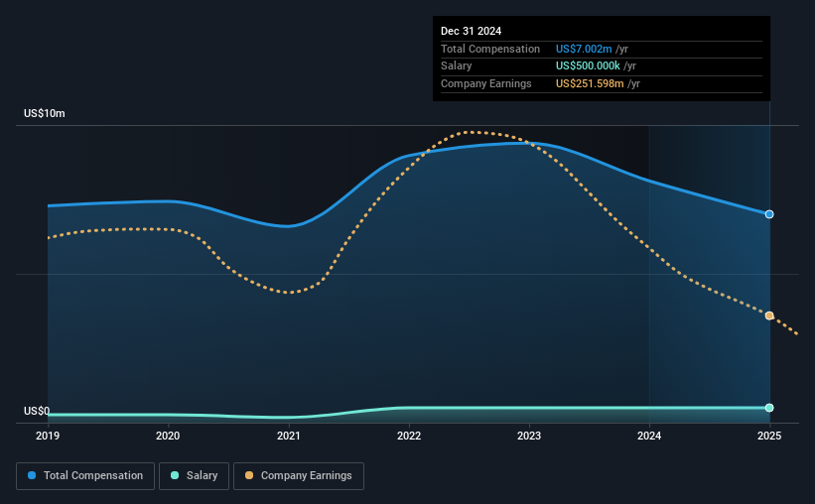Click the tooltip's Salary row label

point(456,66)
